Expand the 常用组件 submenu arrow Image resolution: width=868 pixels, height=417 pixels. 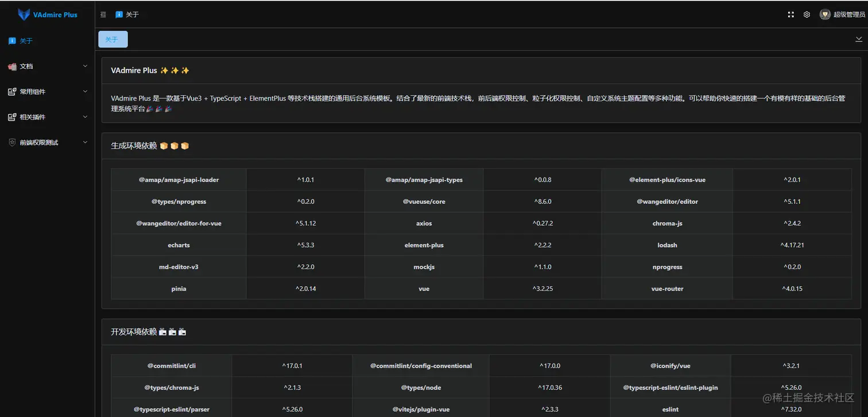(x=86, y=91)
